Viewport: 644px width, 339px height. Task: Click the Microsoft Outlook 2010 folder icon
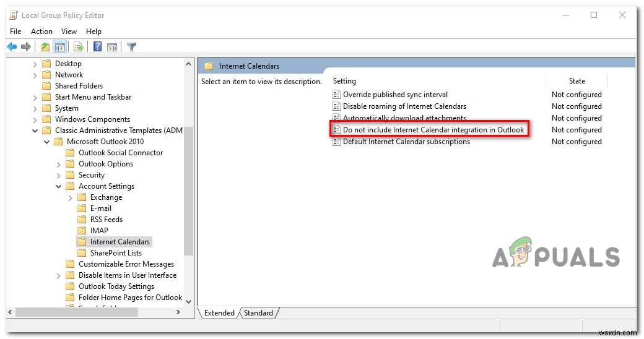pyautogui.click(x=58, y=141)
